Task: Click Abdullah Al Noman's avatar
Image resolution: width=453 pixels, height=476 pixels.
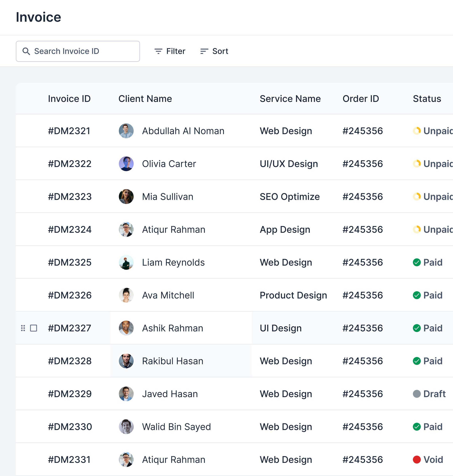Action: pos(126,131)
